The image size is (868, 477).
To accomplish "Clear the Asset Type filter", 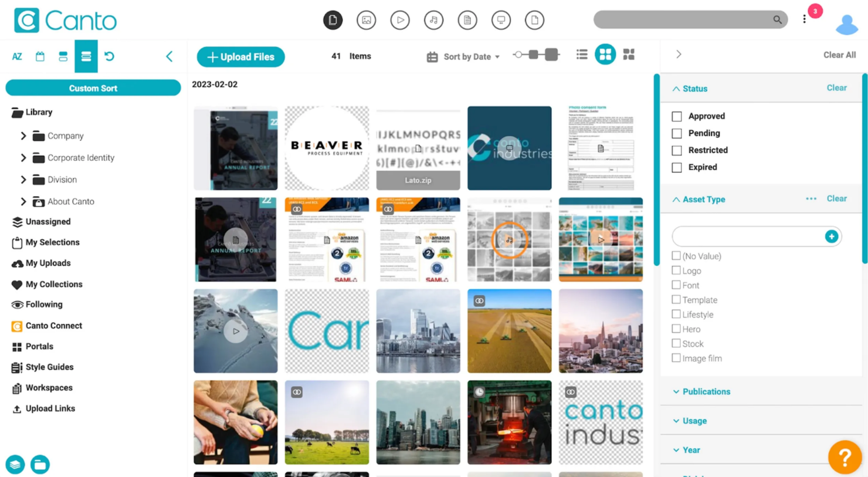I will coord(836,199).
